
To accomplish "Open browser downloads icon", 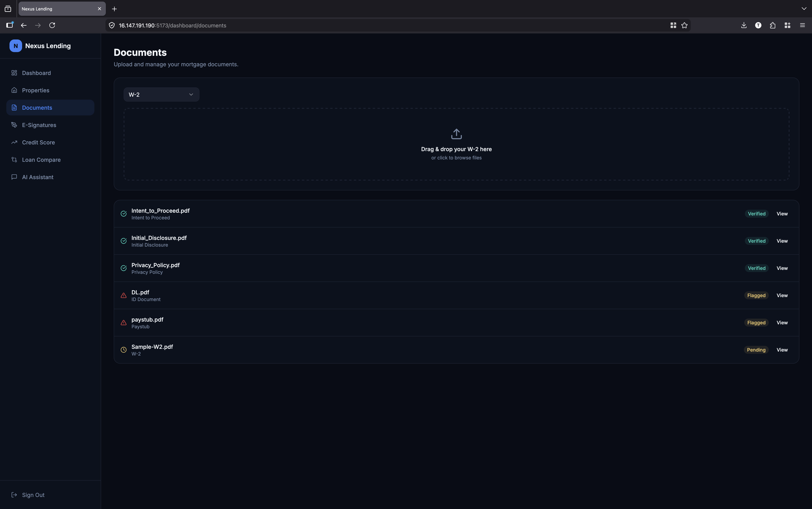I will pyautogui.click(x=744, y=25).
